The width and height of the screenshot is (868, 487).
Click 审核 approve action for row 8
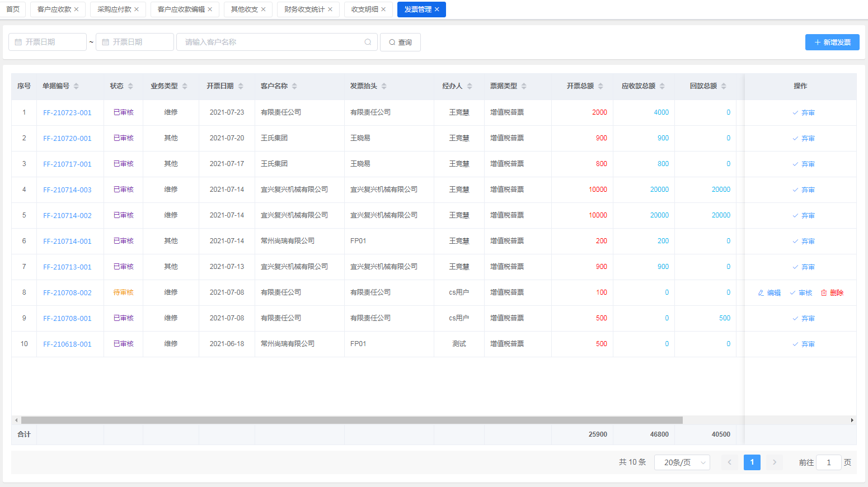coord(801,293)
